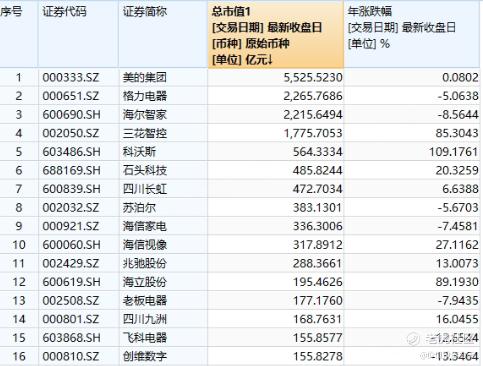Select the 老板电器 name cell

pyautogui.click(x=163, y=301)
